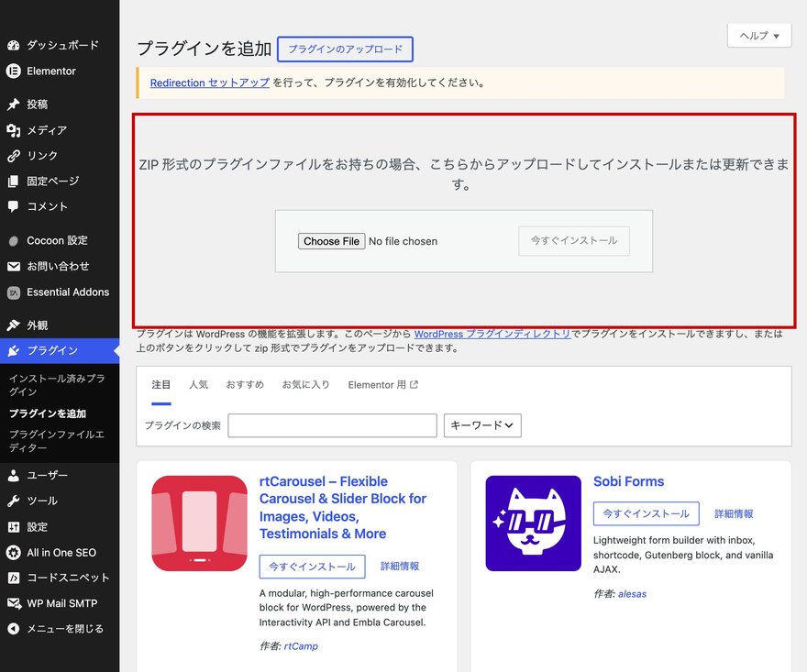Viewport: 807px width, 672px height.
Task: Open 詳細情報 for rtCarousel
Action: coord(400,567)
